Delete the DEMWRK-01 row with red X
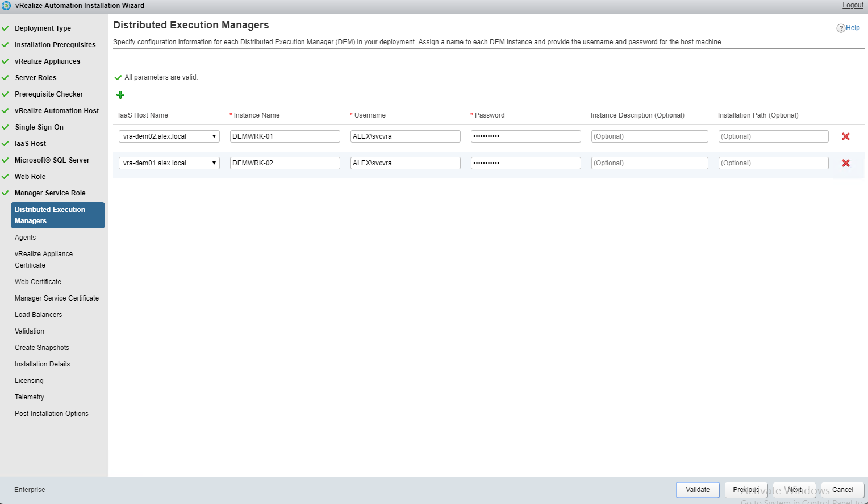 (845, 136)
